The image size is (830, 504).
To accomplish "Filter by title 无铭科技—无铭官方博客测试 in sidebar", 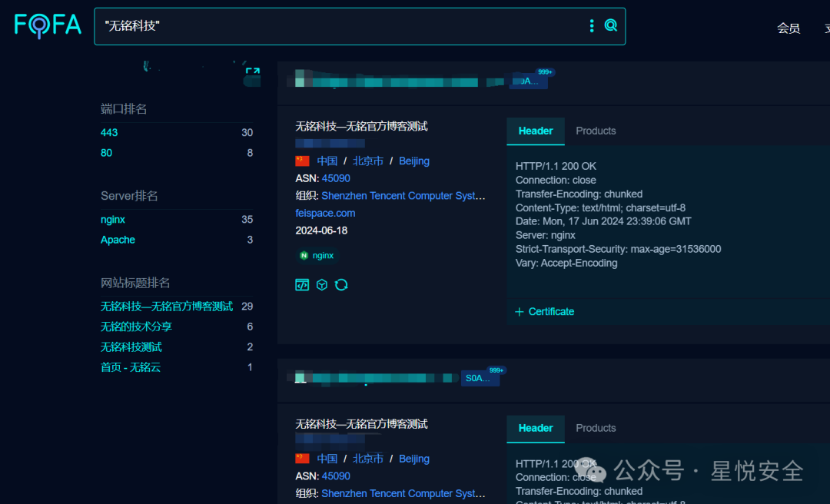I will pyautogui.click(x=167, y=306).
